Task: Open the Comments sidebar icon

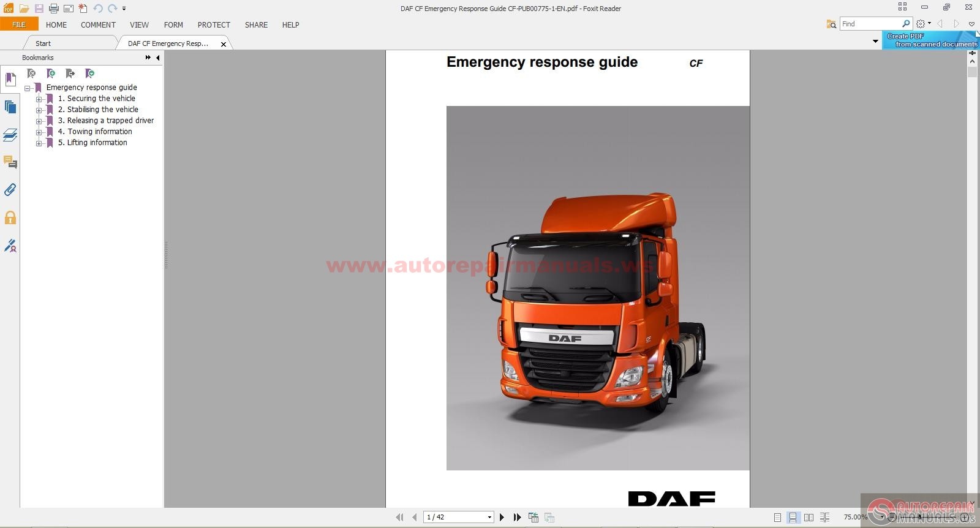Action: [10, 162]
